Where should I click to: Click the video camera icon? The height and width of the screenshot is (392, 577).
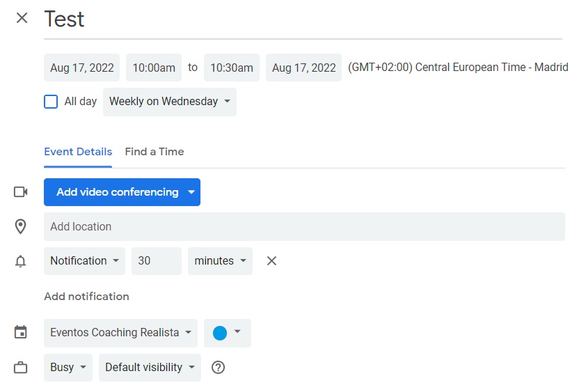point(21,191)
